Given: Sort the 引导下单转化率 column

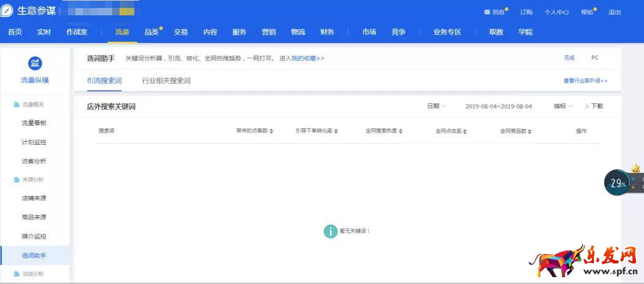Looking at the screenshot, I should [316, 131].
